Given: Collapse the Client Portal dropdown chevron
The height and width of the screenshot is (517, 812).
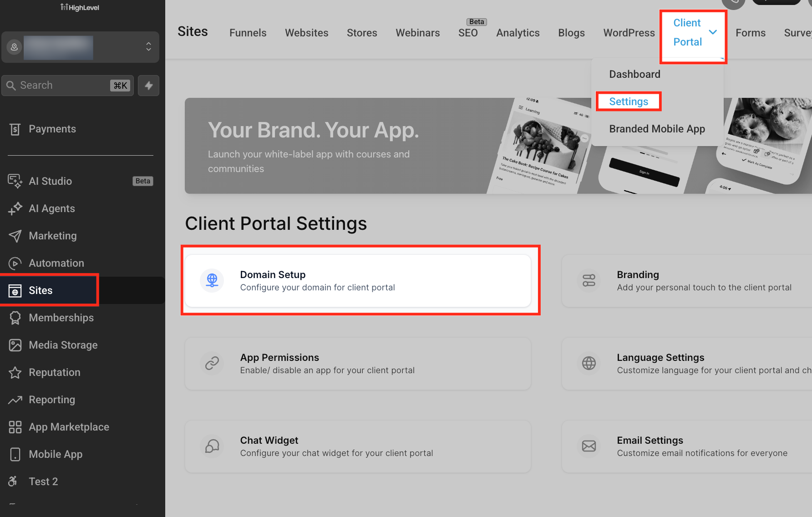Looking at the screenshot, I should [713, 32].
